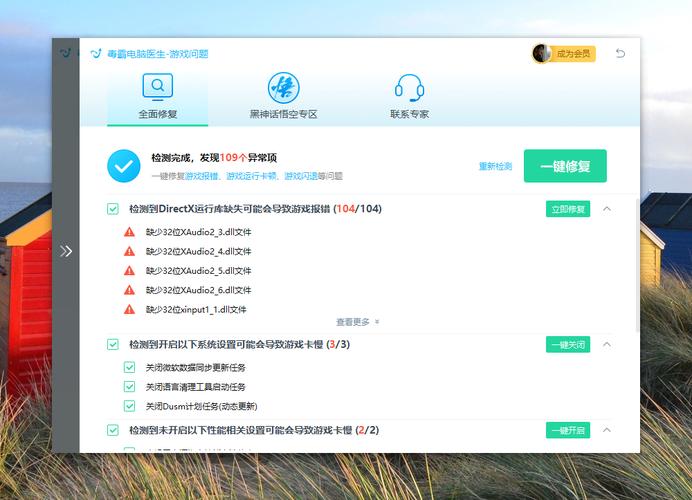
Task: Collapse the DirectX section chevron
Action: (x=607, y=209)
